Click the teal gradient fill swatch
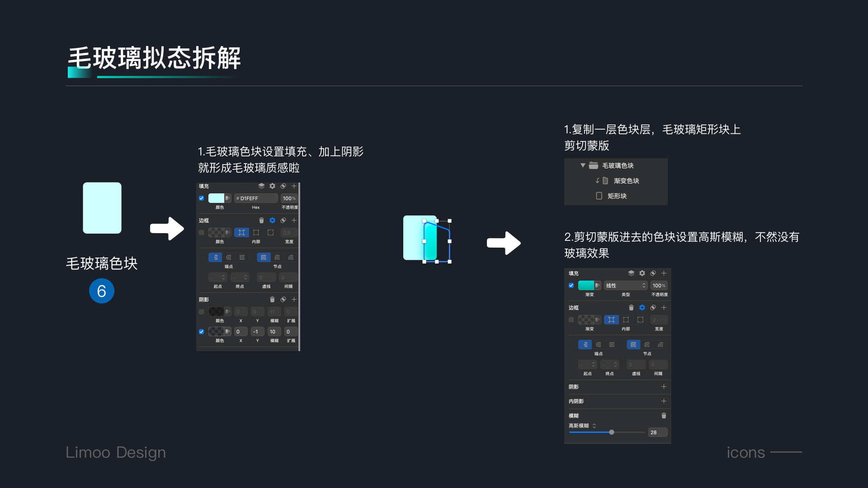The image size is (868, 488). [586, 286]
